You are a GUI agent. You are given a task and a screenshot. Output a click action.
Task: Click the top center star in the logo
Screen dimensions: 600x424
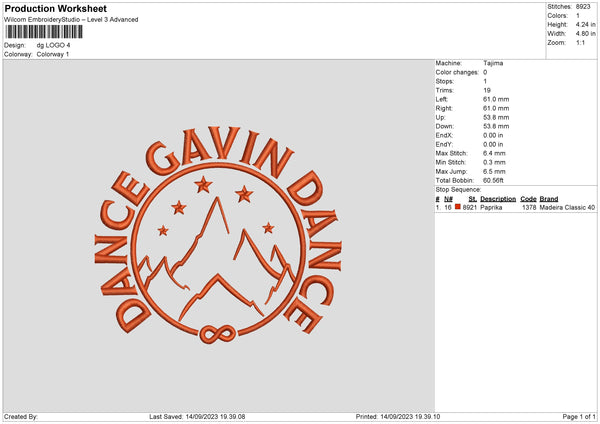point(203,185)
